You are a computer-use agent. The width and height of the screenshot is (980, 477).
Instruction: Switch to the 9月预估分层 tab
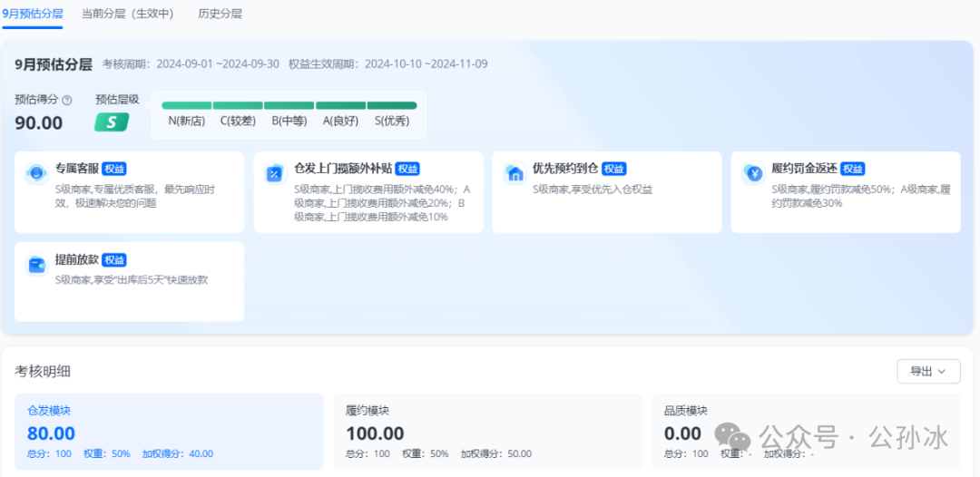click(32, 13)
